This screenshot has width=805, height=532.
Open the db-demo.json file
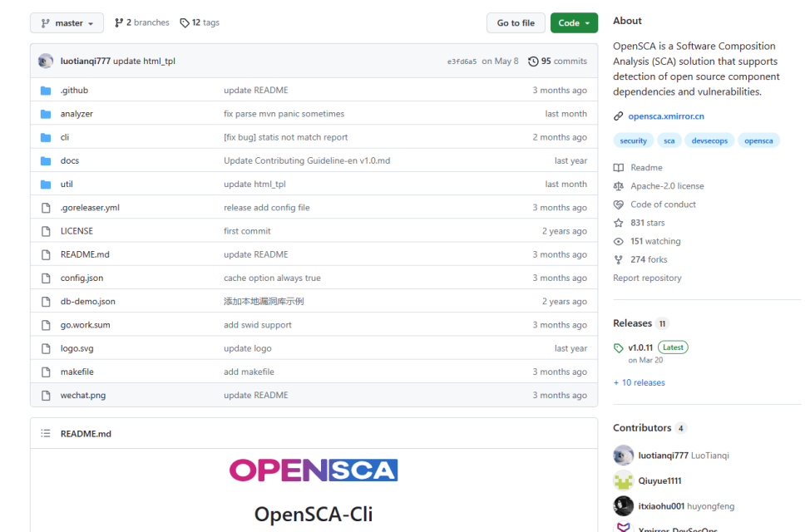pyautogui.click(x=88, y=302)
